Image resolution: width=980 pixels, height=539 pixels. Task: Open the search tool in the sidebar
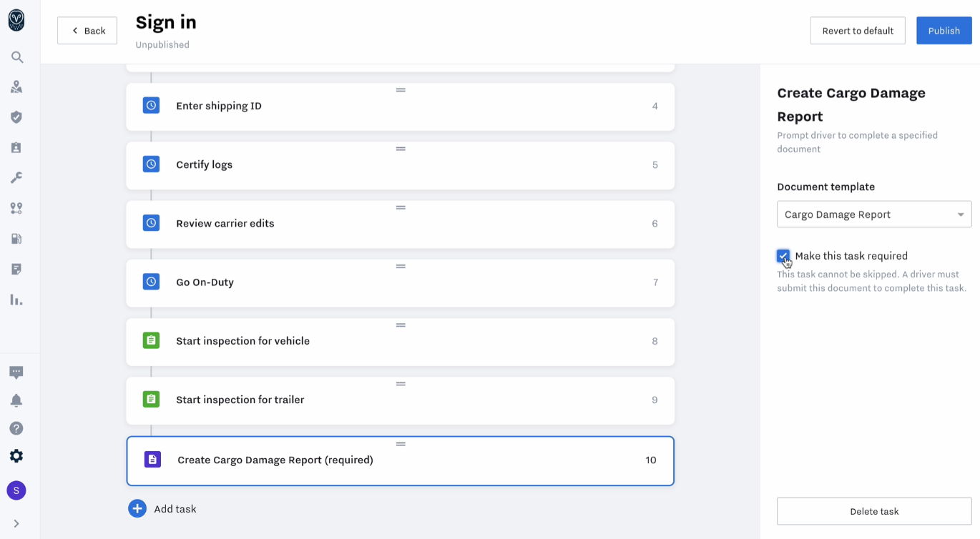click(16, 57)
